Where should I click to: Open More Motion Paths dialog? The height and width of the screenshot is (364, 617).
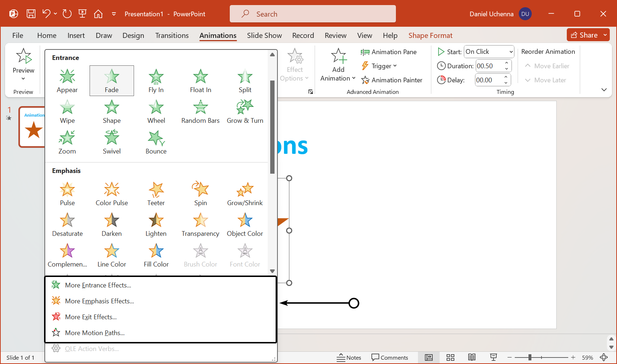coord(95,333)
